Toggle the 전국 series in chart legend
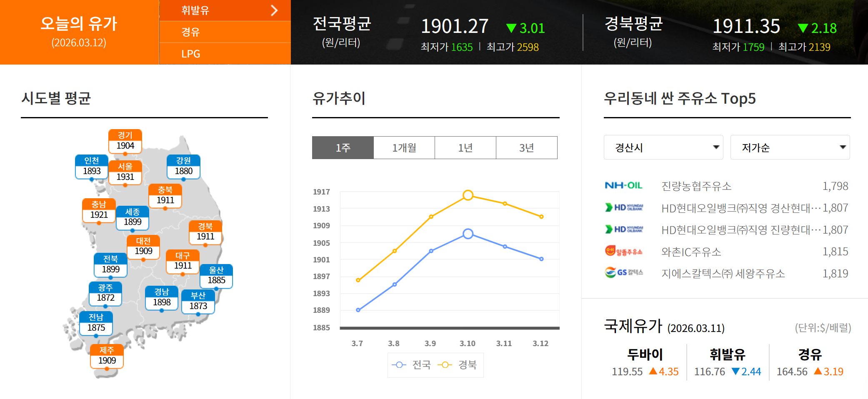Viewport: 868px width, 399px height. coord(411,365)
